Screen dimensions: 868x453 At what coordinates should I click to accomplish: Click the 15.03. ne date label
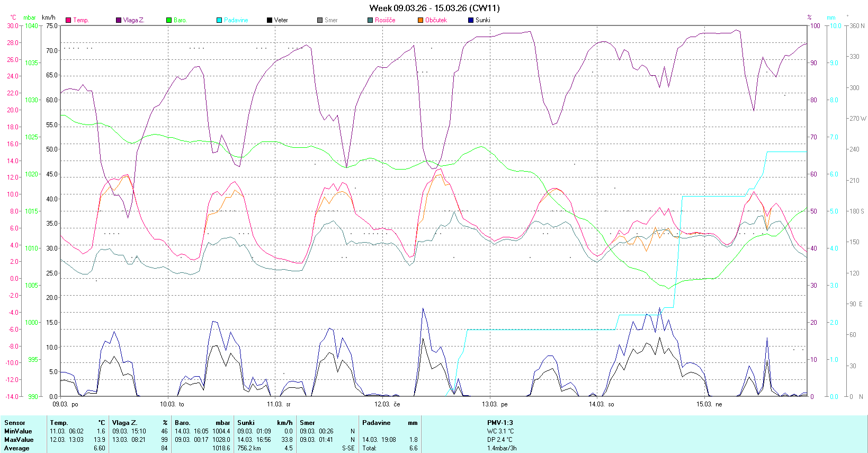709,404
